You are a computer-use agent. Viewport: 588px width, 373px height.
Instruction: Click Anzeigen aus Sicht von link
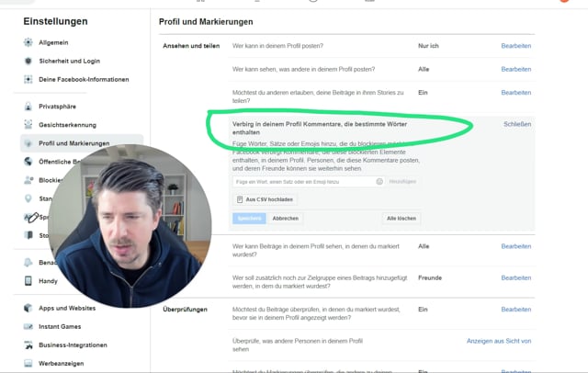point(499,341)
